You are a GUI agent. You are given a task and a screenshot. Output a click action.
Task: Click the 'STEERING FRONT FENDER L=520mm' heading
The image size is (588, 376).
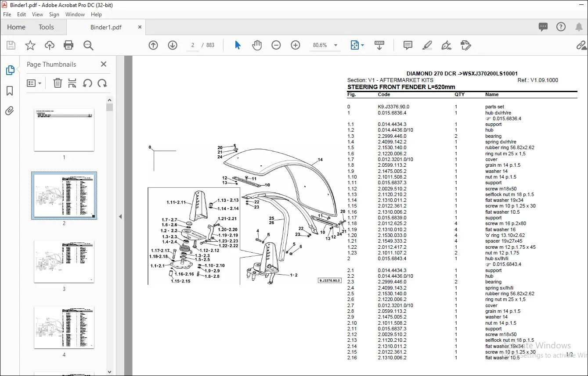coord(401,87)
